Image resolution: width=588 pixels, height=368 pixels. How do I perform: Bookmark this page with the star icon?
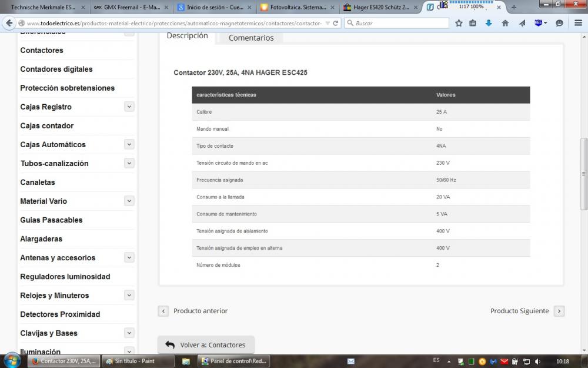pos(459,23)
